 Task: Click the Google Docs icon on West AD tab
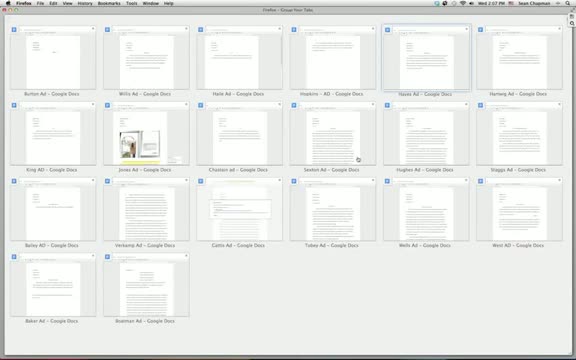pos(480,181)
